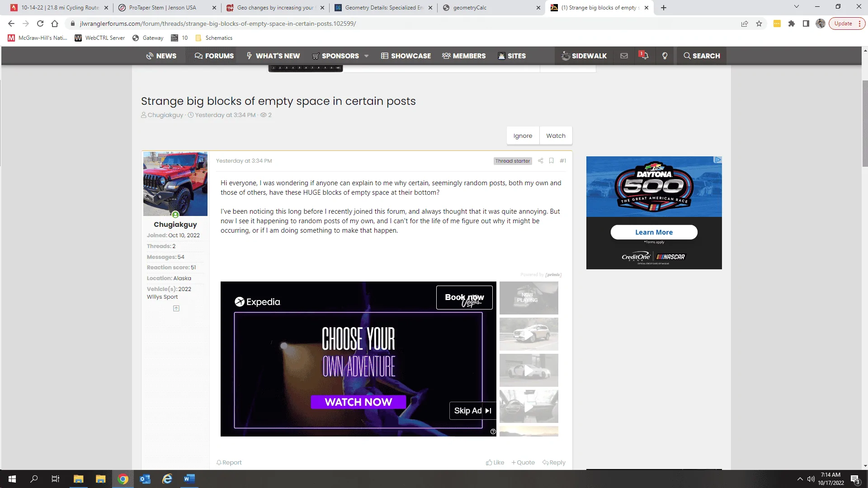Expand the Sponsors menu dropdown arrow
Image resolution: width=868 pixels, height=488 pixels.
coord(366,56)
